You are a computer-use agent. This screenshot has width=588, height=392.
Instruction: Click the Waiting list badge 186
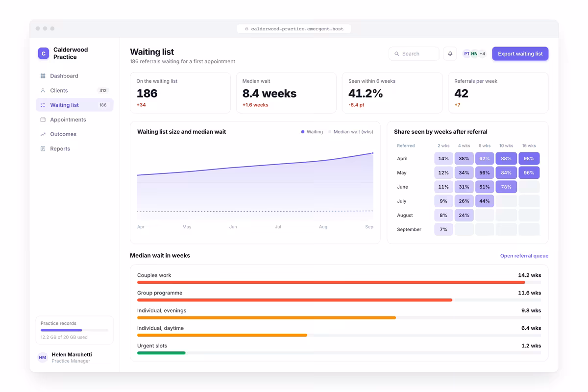[x=103, y=105]
